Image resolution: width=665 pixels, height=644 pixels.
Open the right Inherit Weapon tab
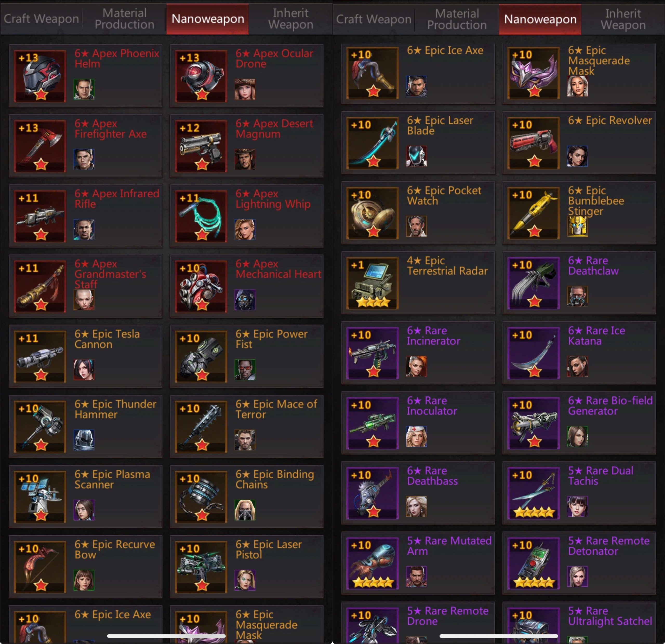tap(623, 19)
